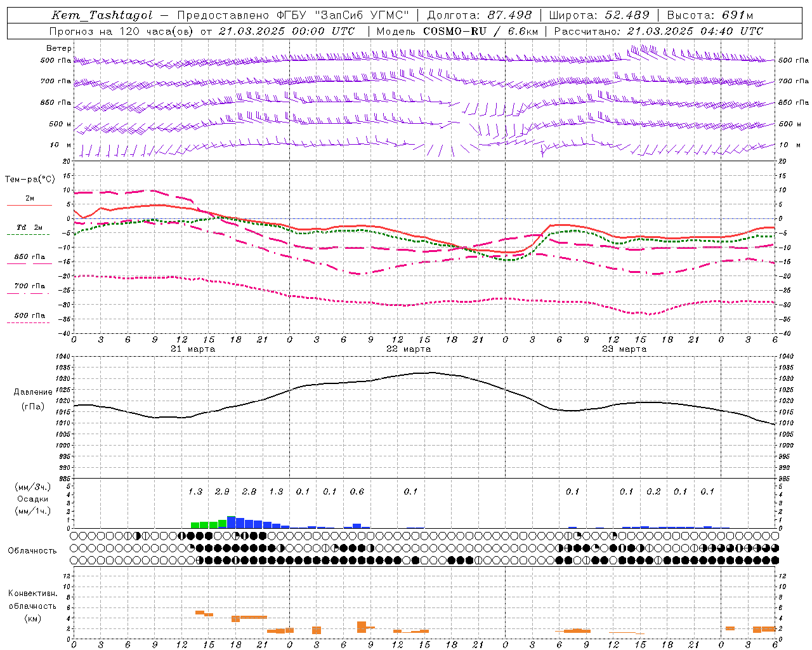Click the Конвективн. convective cloud label
Image resolution: width=812 pixels, height=650 pixels.
point(33,594)
